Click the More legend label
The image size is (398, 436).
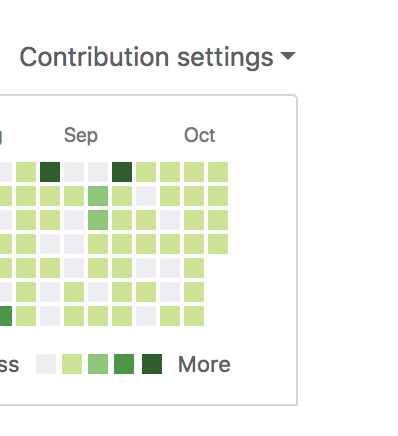coord(204,364)
